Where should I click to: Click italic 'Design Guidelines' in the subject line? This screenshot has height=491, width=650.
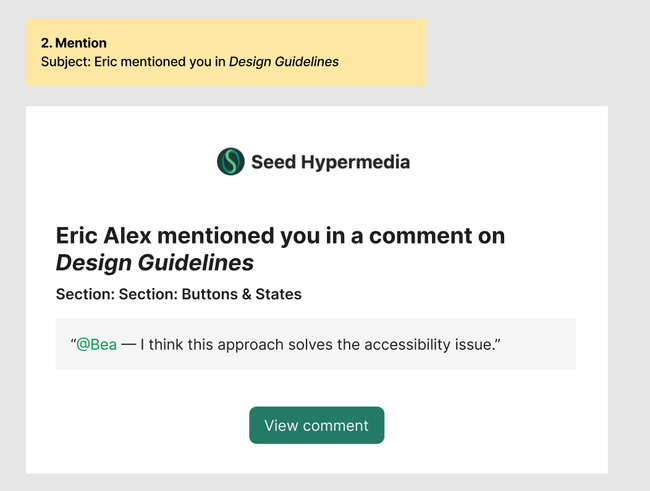pyautogui.click(x=284, y=61)
